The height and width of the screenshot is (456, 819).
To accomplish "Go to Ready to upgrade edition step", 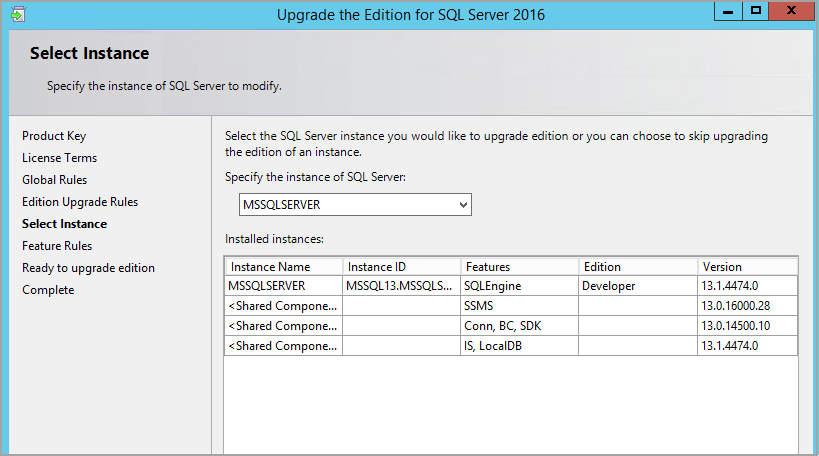I will click(88, 268).
